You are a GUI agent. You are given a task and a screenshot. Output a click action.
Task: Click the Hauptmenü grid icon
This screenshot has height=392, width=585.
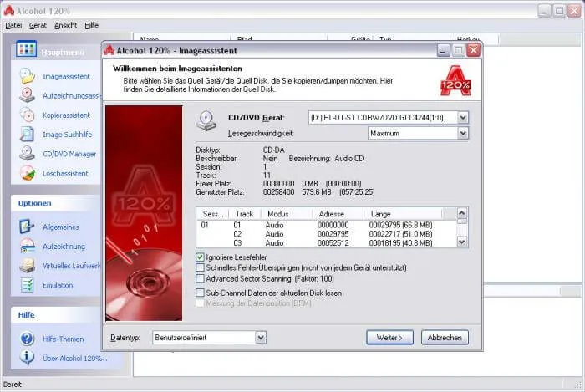pyautogui.click(x=26, y=49)
